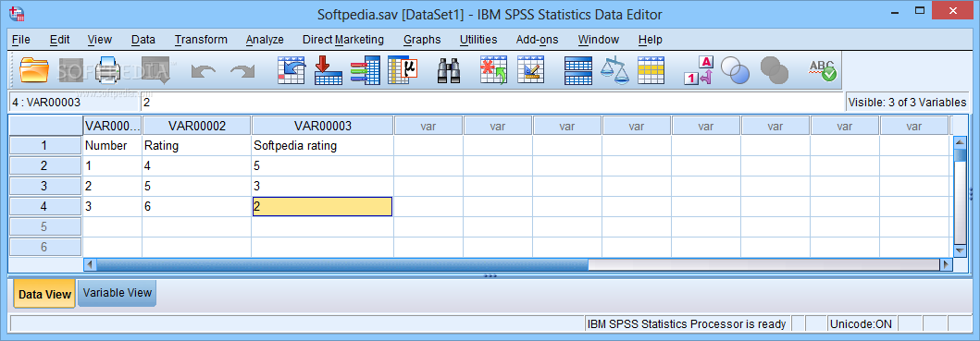Viewport: 980px width, 341px height.
Task: Print using the printer icon
Action: [x=107, y=70]
